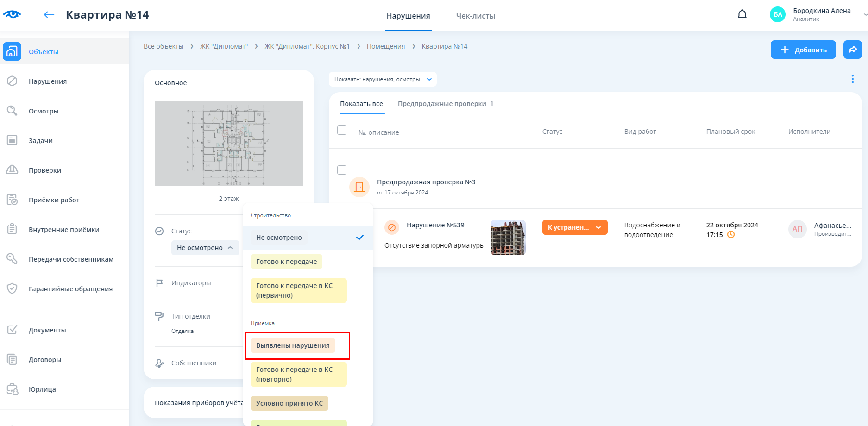The width and height of the screenshot is (868, 426).
Task: Open Приёмки работ sidebar icon
Action: (x=12, y=200)
